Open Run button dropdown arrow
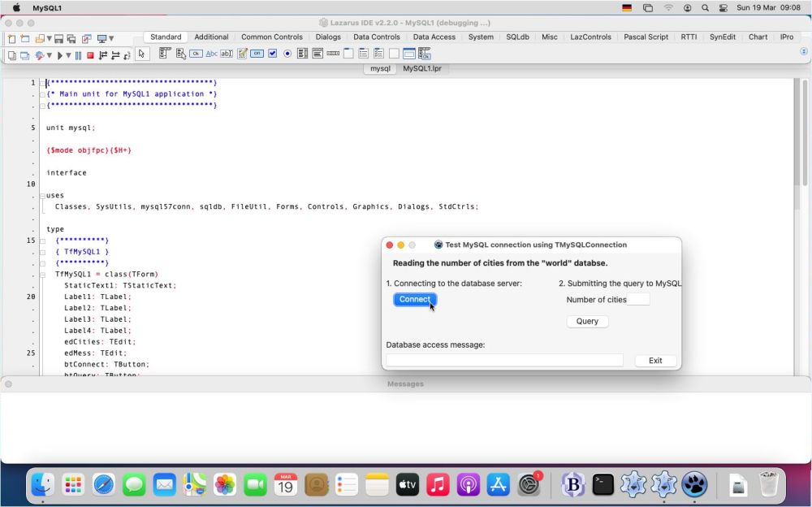This screenshot has width=812, height=507. 68,55
